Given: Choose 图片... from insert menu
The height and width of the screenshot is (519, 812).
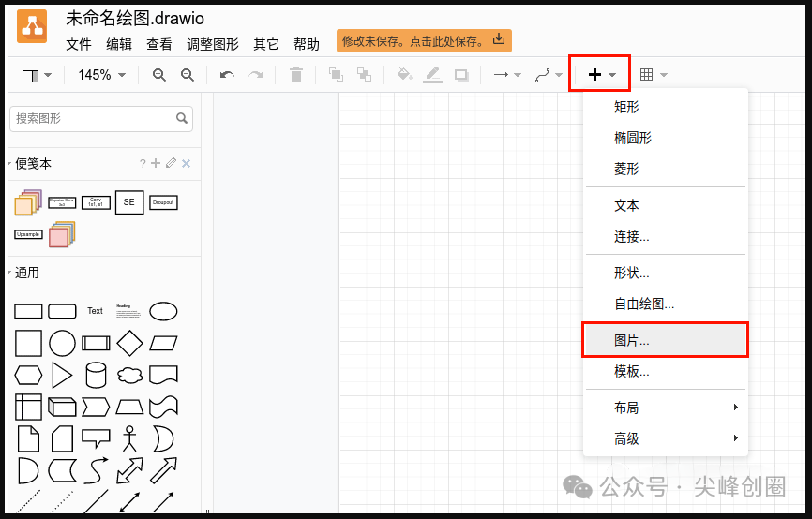Looking at the screenshot, I should coord(666,340).
